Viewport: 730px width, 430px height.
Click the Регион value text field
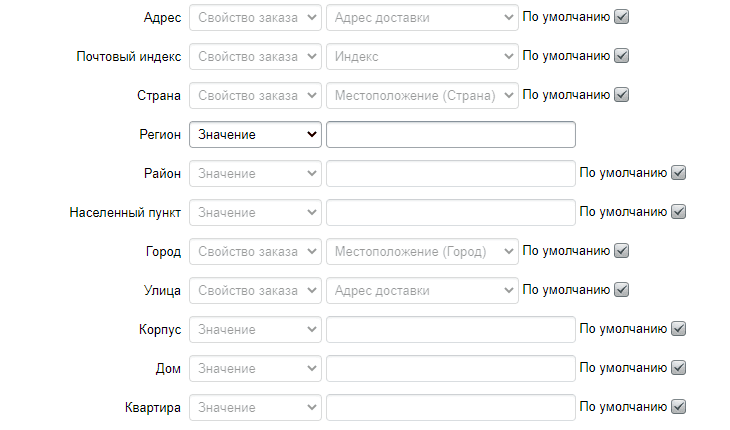coord(450,134)
